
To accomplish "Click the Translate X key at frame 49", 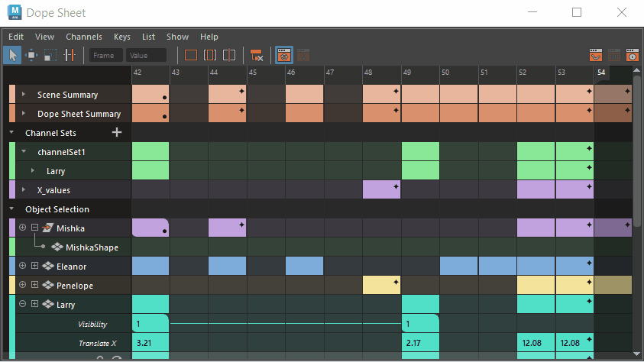I will tap(420, 343).
